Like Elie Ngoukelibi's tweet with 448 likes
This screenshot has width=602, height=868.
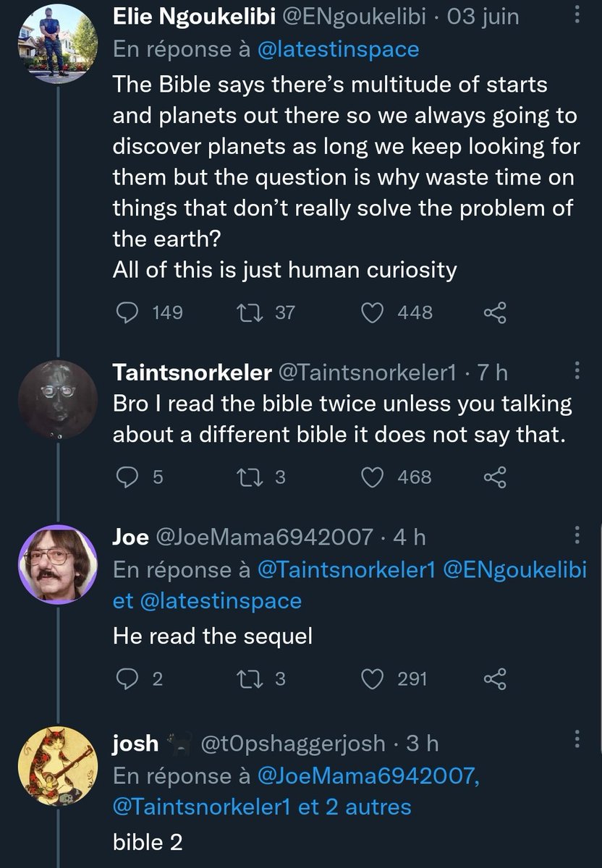(373, 312)
